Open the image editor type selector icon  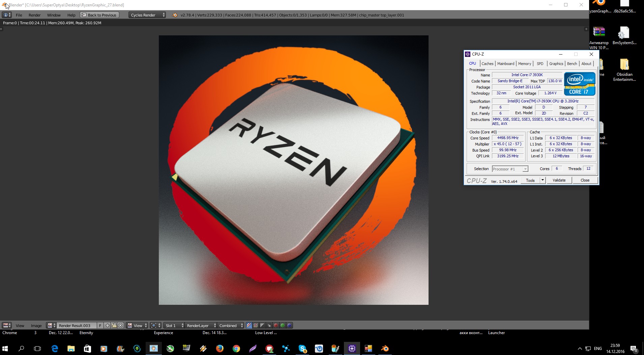(7, 325)
